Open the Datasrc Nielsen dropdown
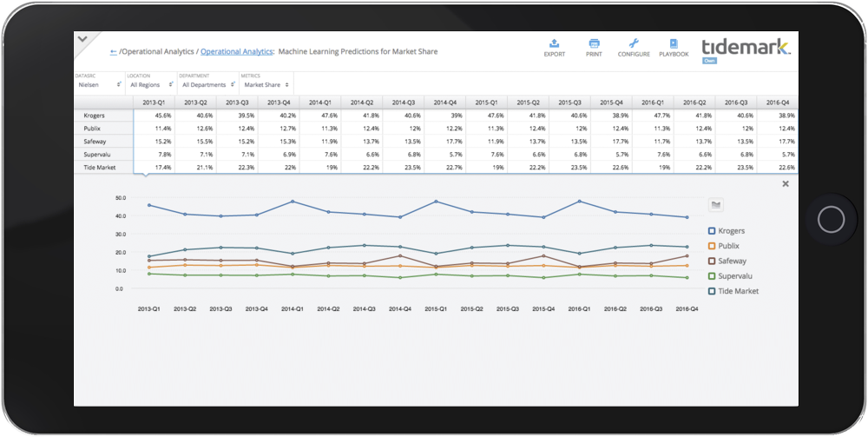The height and width of the screenshot is (437, 868). (100, 85)
